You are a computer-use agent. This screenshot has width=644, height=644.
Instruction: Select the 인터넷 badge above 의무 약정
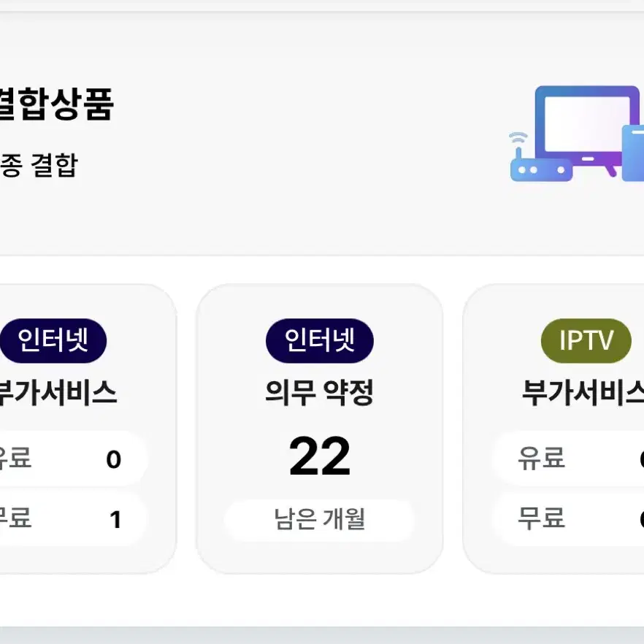(x=320, y=340)
